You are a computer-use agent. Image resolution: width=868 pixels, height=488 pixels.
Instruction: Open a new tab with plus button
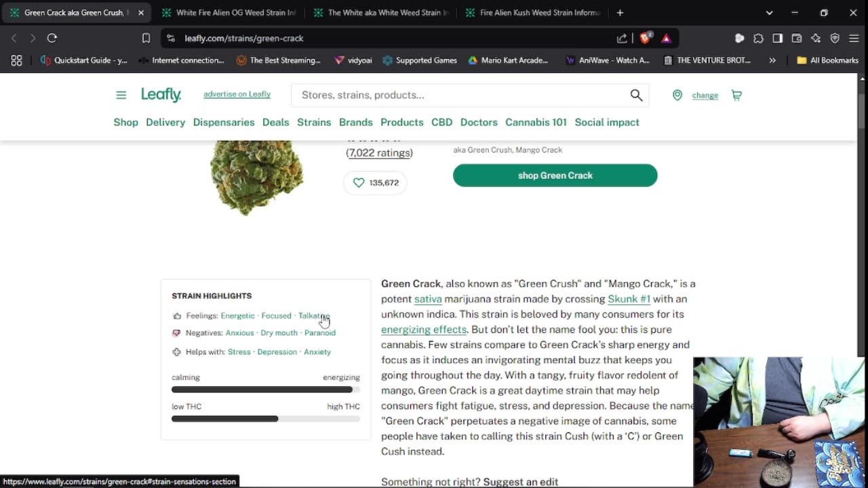[x=620, y=13]
